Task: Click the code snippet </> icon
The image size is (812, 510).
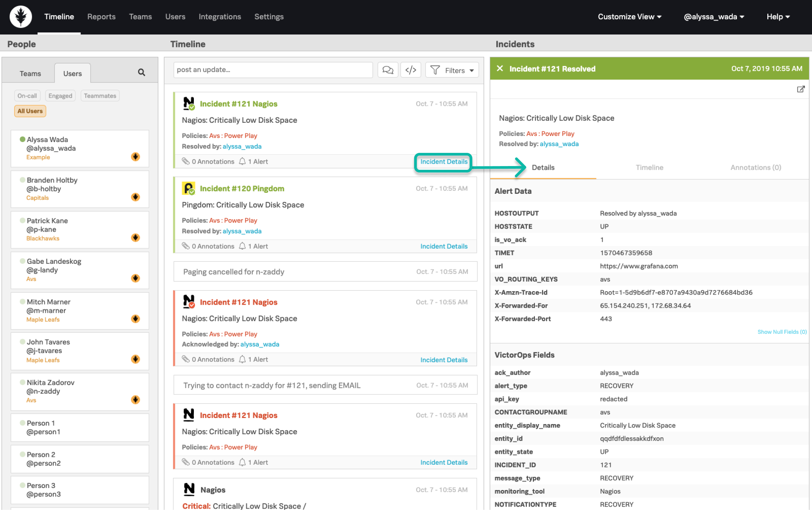Action: (x=411, y=70)
